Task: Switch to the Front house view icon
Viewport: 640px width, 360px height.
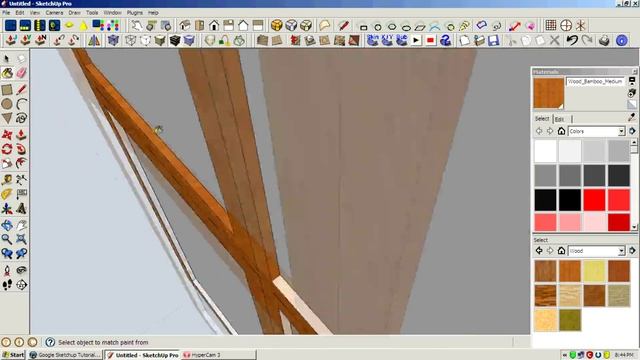Action: tap(214, 26)
